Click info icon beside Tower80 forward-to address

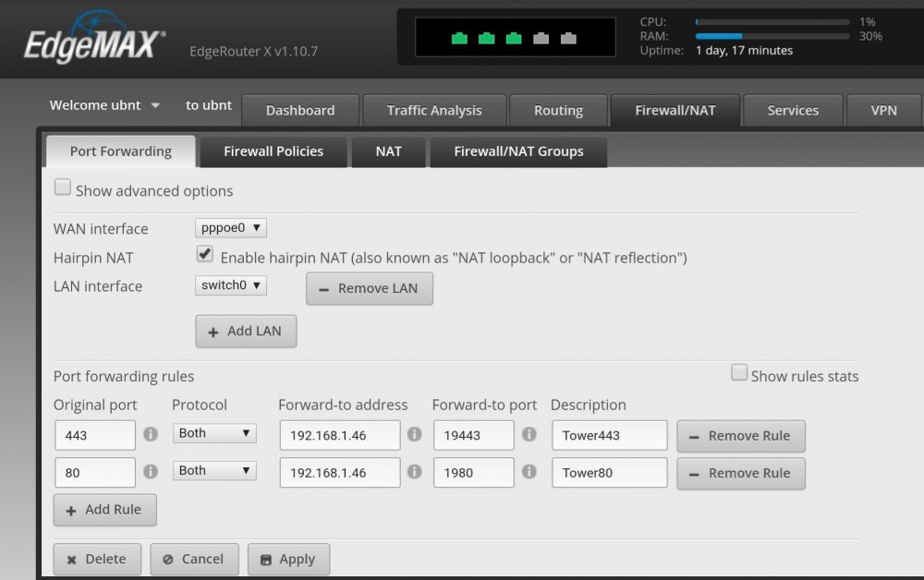(414, 472)
